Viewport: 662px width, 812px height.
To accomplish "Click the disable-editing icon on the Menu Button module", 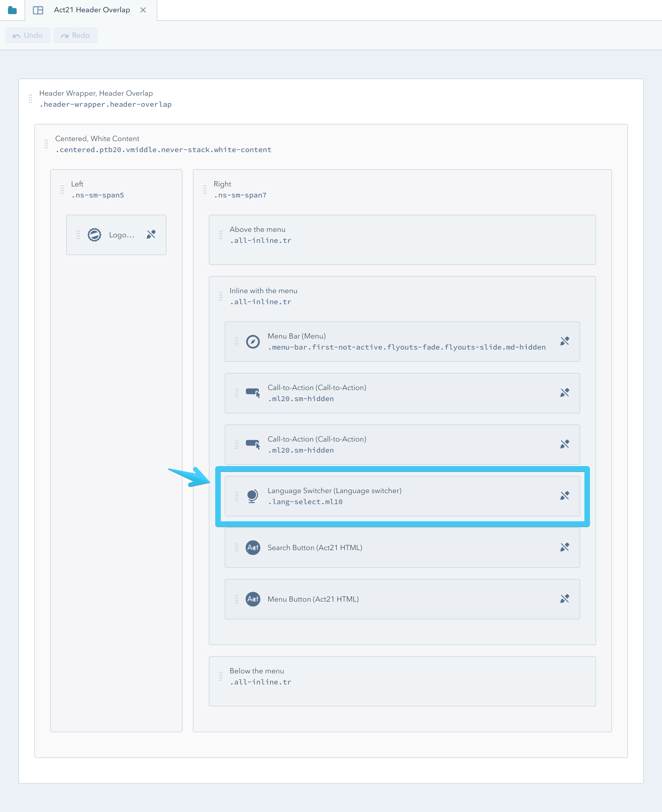I will tap(565, 599).
